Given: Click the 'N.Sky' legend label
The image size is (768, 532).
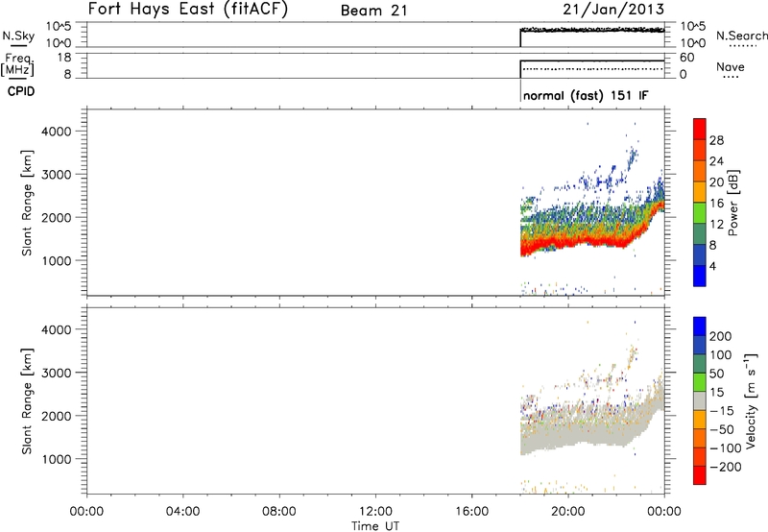Looking at the screenshot, I should [18, 36].
